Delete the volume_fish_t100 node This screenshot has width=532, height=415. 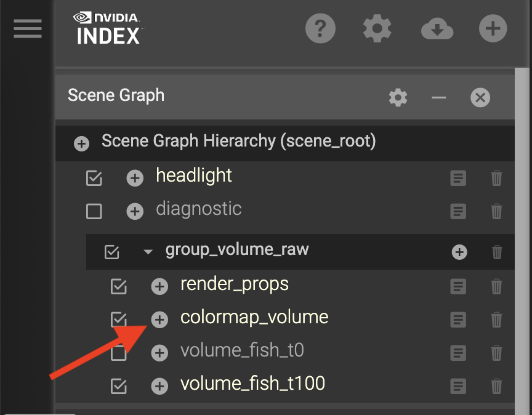coord(496,386)
